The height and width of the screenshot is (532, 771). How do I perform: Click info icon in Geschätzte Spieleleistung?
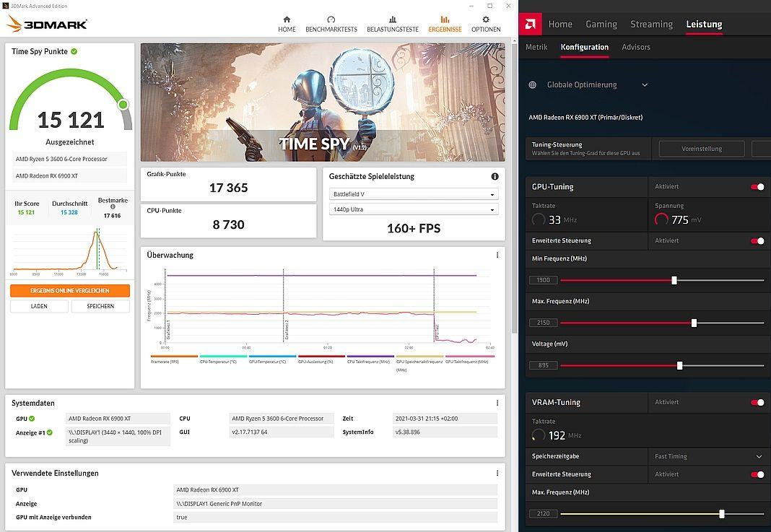(x=495, y=177)
